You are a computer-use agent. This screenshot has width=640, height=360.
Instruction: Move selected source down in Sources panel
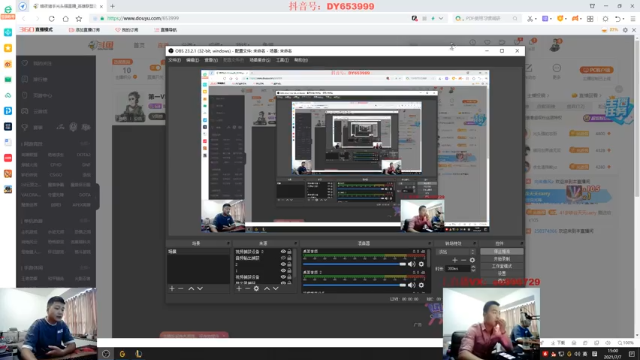coord(276,289)
